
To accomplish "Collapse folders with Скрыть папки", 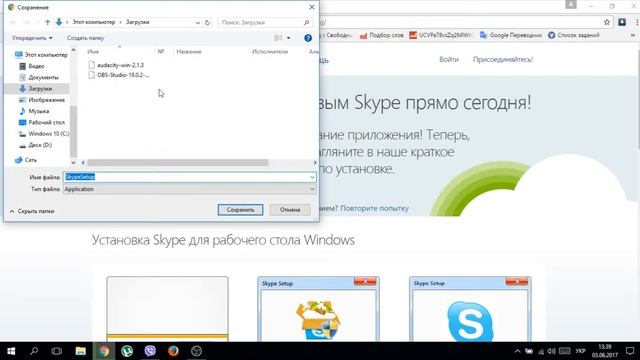I will pyautogui.click(x=32, y=211).
